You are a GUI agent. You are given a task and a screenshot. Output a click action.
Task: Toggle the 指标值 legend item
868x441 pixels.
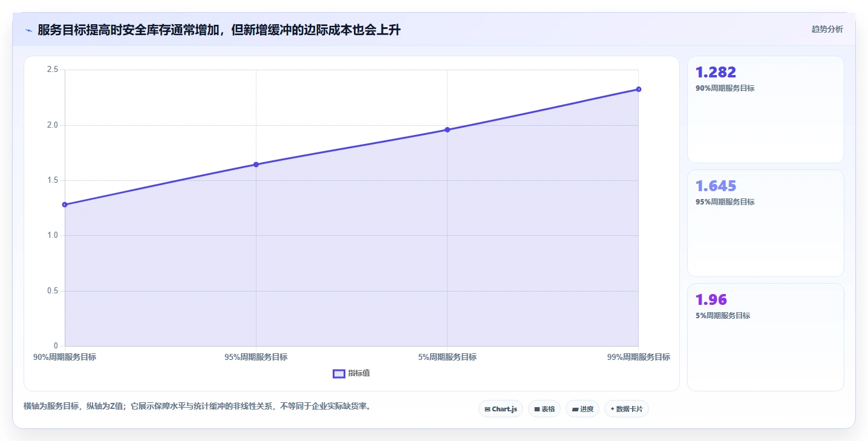[x=351, y=373]
